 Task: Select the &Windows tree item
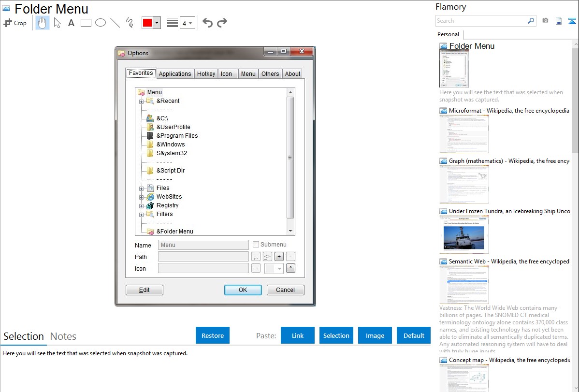click(x=171, y=145)
